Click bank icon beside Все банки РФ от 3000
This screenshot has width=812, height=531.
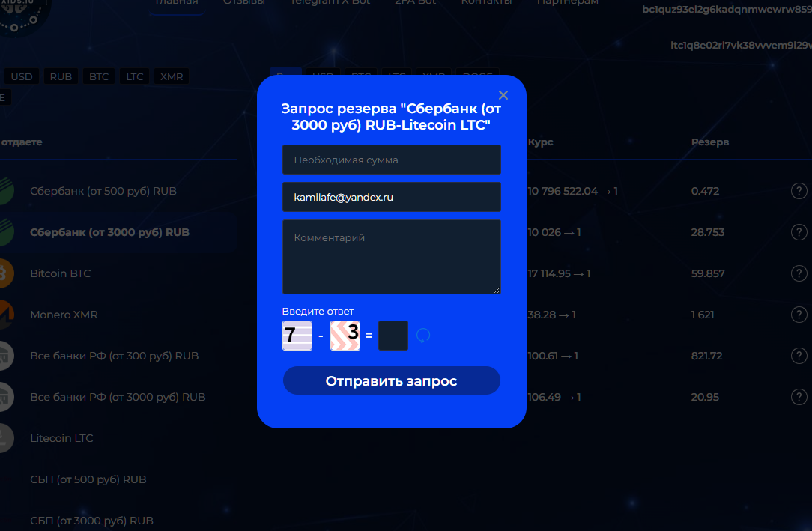tap(5, 397)
